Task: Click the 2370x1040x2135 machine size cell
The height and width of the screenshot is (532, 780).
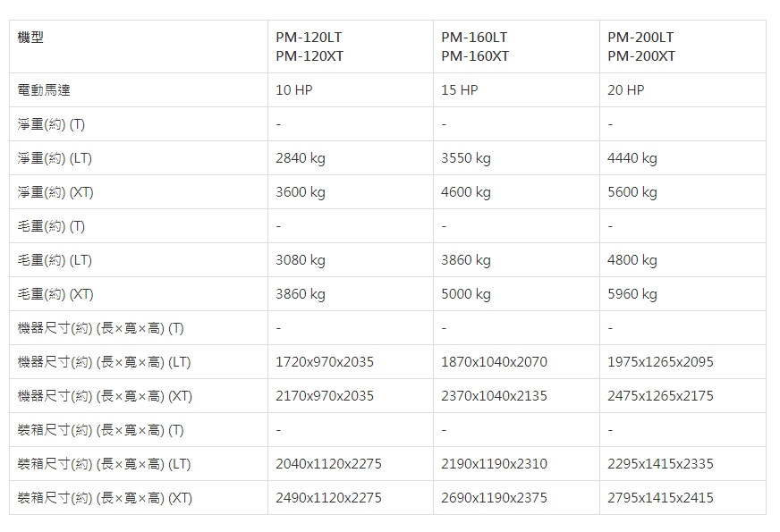Action: click(494, 396)
